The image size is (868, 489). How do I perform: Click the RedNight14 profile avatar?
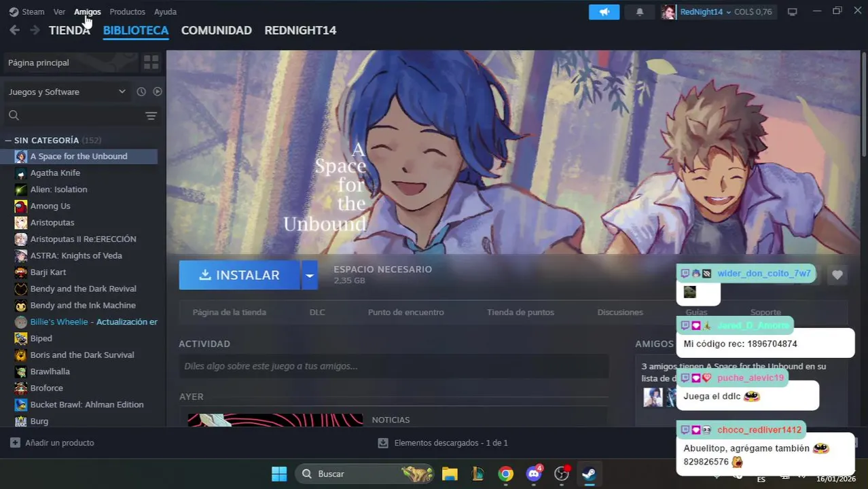pos(668,12)
